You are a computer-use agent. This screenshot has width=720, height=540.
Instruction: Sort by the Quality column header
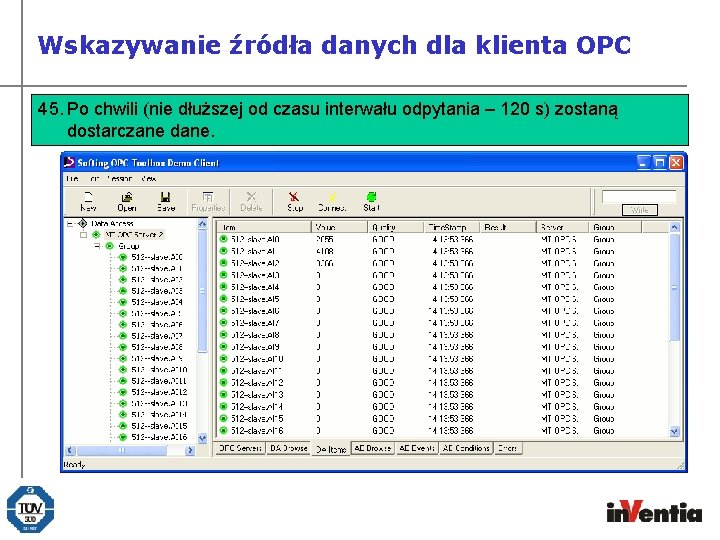[x=396, y=227]
